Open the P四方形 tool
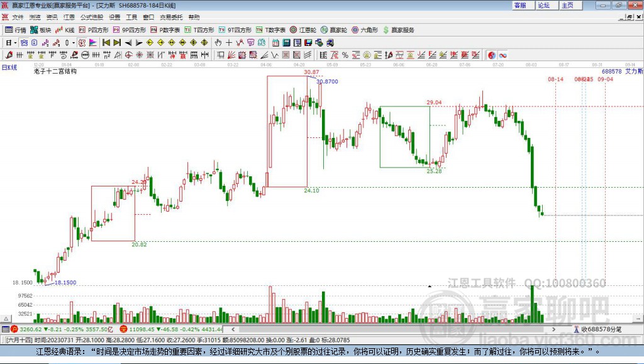Viewport: 644px width, 364px height. (x=94, y=30)
